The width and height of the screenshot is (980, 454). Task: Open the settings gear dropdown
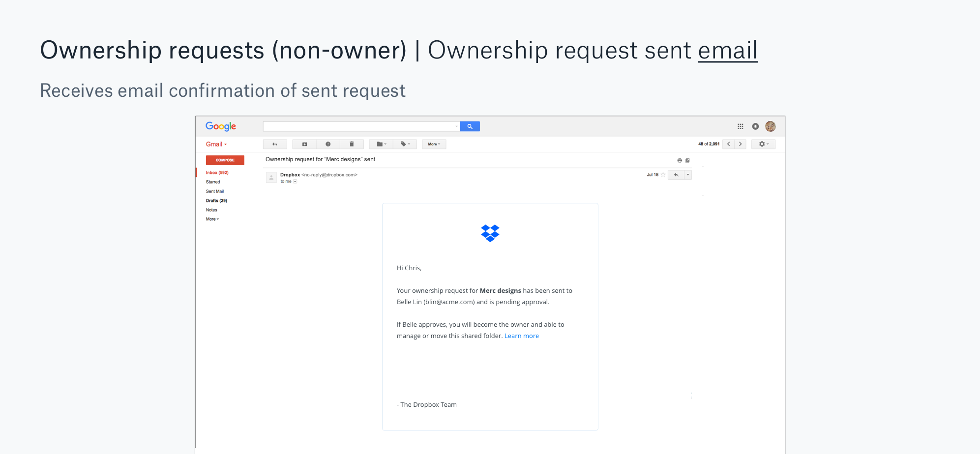[763, 144]
